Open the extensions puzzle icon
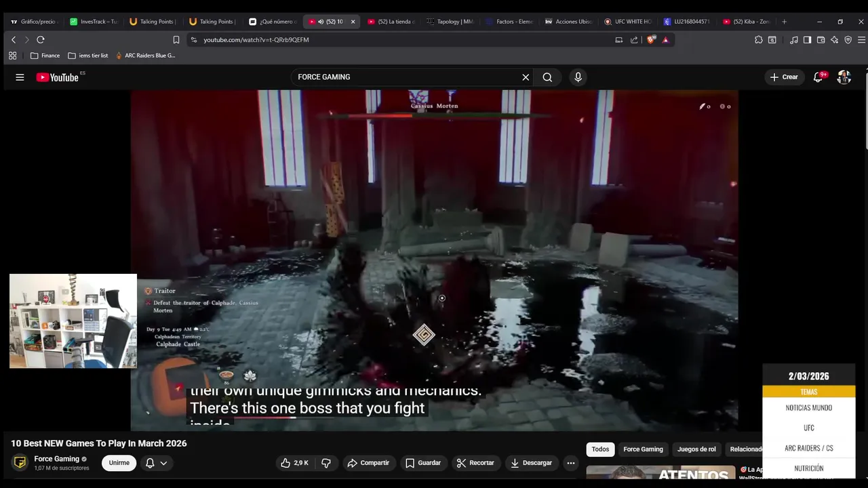868x488 pixels. [x=758, y=40]
